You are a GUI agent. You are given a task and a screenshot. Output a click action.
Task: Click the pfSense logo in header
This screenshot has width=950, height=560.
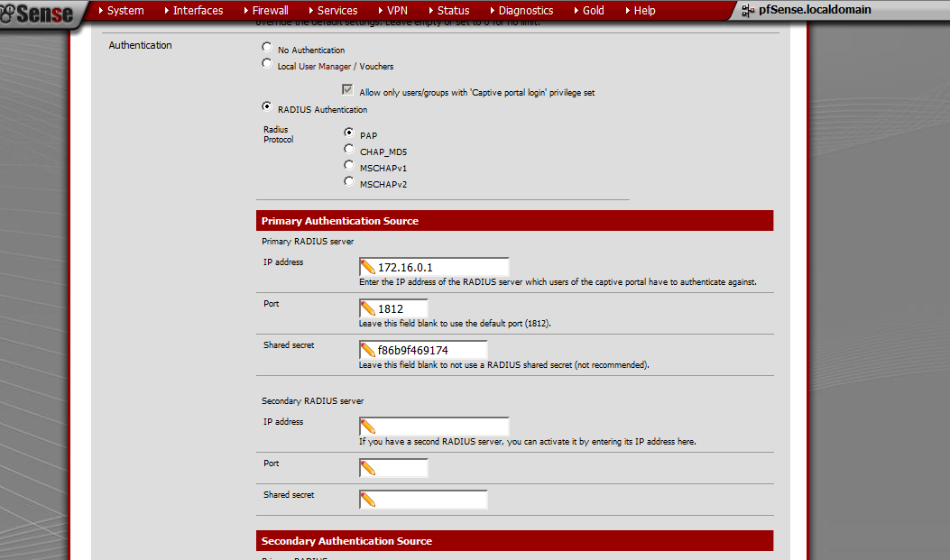pos(42,14)
